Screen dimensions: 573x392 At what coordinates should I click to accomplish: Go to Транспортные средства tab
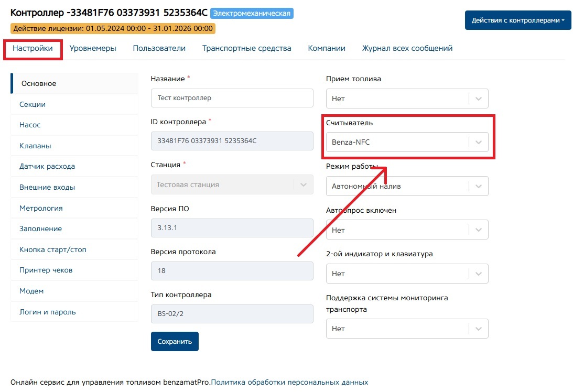point(247,48)
